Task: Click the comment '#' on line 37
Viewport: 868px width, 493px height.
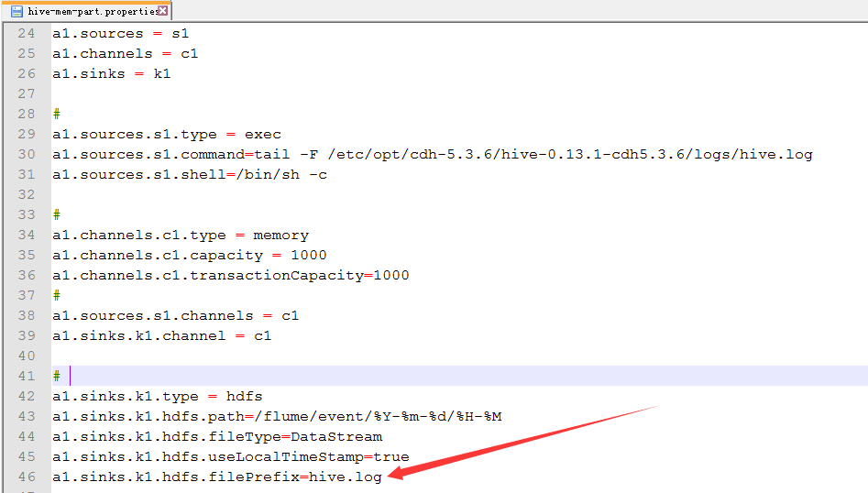Action: (x=57, y=295)
